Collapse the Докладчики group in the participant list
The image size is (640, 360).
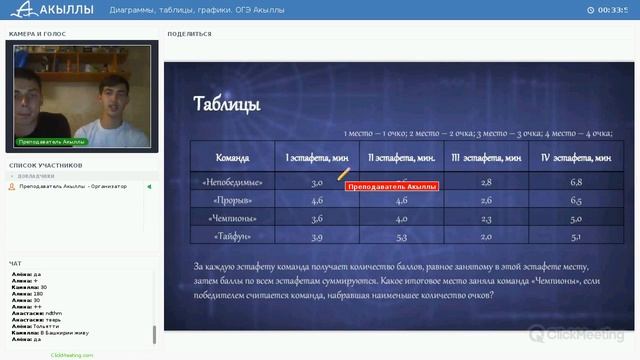pyautogui.click(x=12, y=176)
